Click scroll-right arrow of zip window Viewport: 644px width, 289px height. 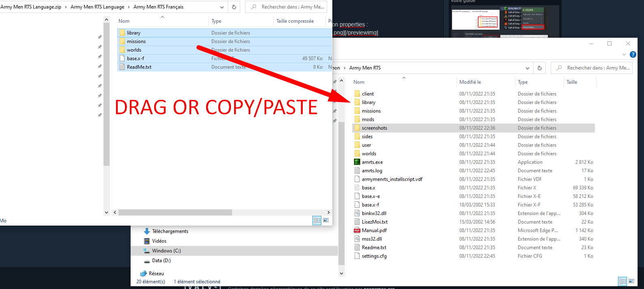328,212
